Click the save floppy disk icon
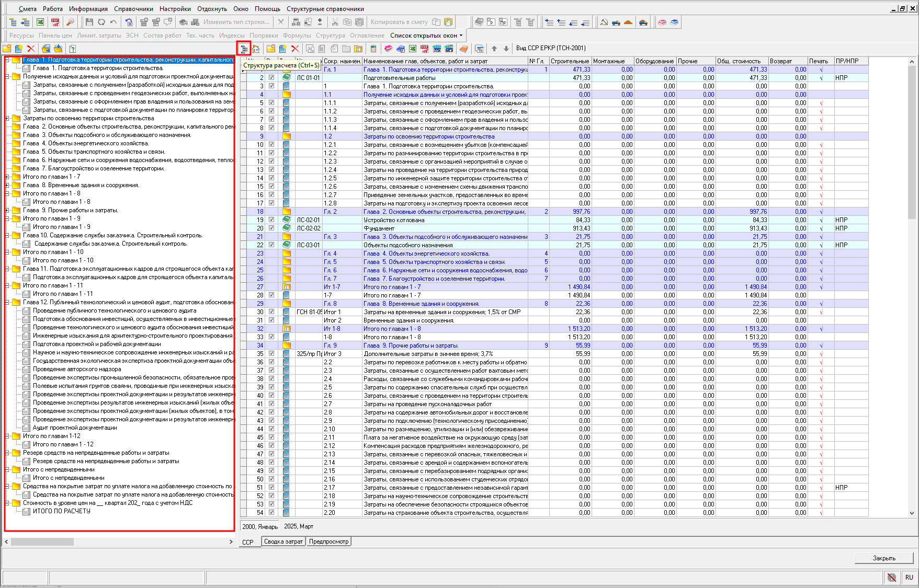 [89, 22]
